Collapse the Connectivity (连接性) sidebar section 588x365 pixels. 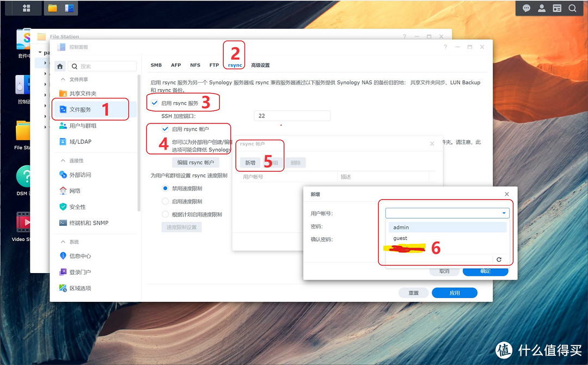click(x=63, y=161)
